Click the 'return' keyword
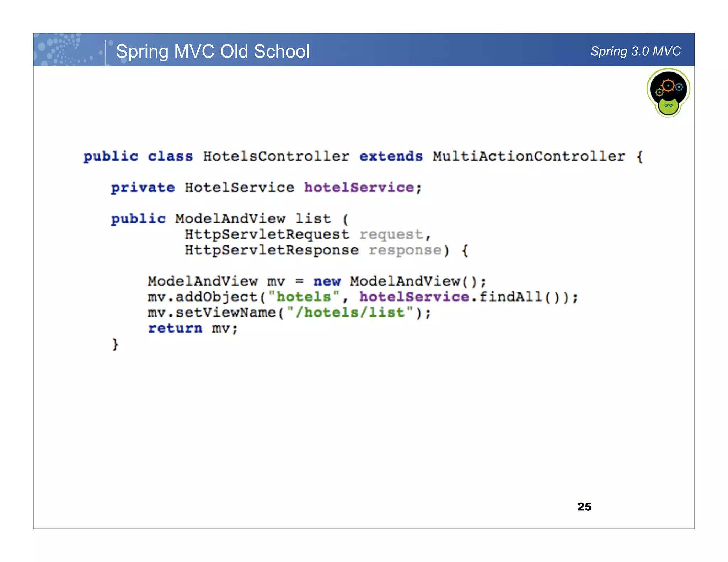Viewport: 728px width, 562px height. tap(175, 328)
